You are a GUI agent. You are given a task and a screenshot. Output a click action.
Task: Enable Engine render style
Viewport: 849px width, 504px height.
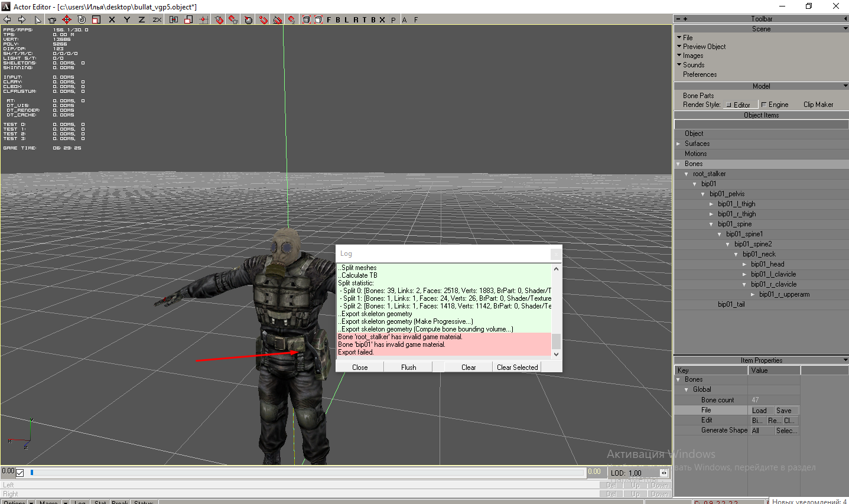775,105
